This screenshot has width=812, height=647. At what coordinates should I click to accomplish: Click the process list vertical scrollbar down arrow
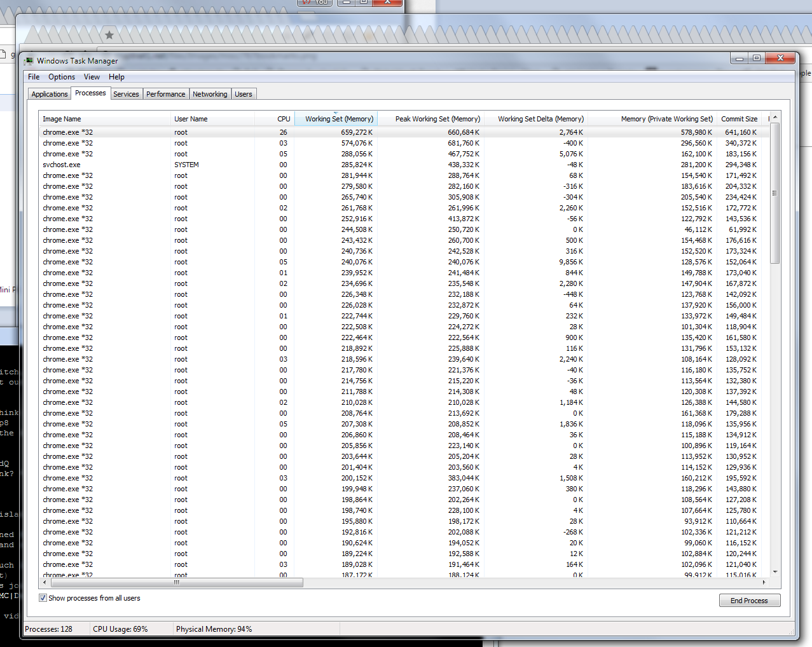click(774, 572)
